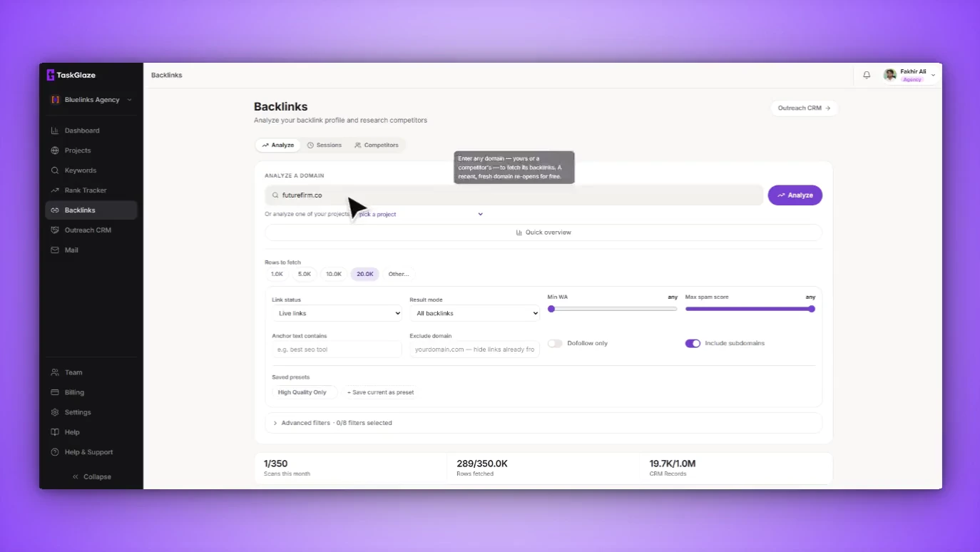Click the bar chart icon in Quick overview

(519, 232)
